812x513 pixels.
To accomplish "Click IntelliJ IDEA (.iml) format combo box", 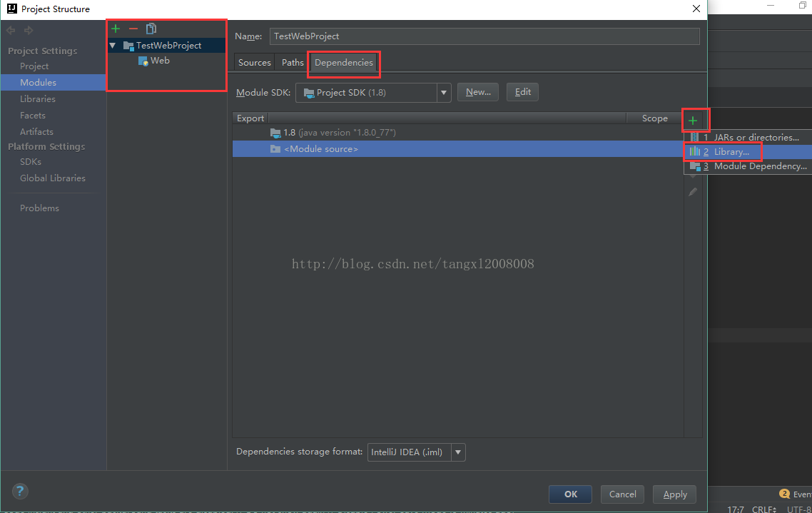I will tap(417, 452).
